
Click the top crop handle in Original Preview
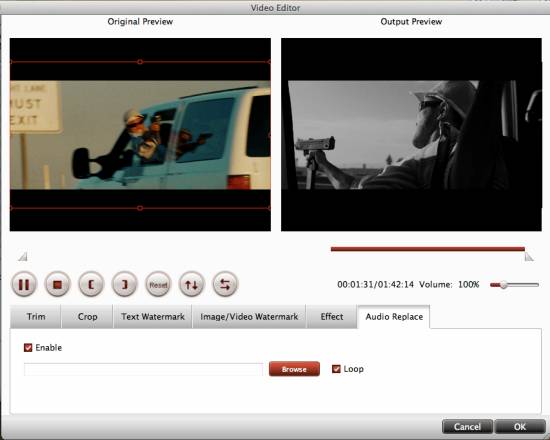pos(140,62)
